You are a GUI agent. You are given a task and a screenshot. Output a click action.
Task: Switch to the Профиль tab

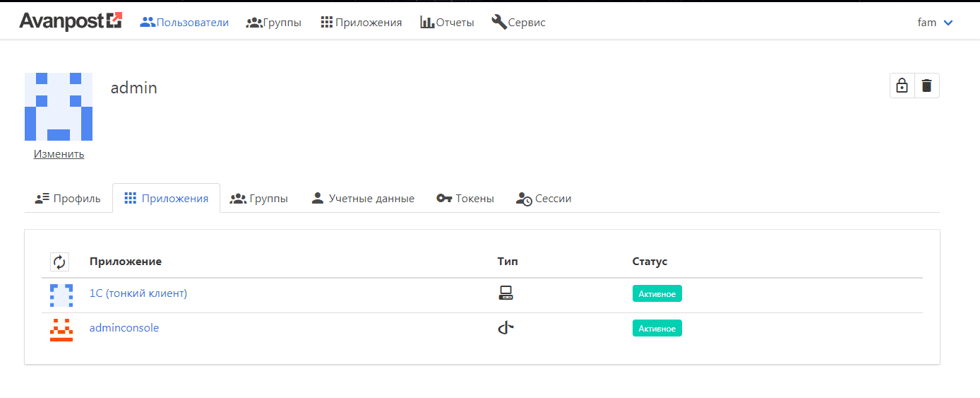pyautogui.click(x=68, y=199)
